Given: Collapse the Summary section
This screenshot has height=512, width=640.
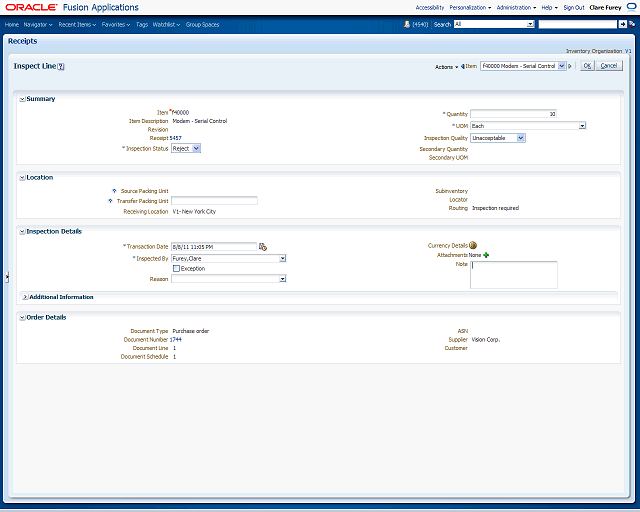Looking at the screenshot, I should click(x=22, y=99).
